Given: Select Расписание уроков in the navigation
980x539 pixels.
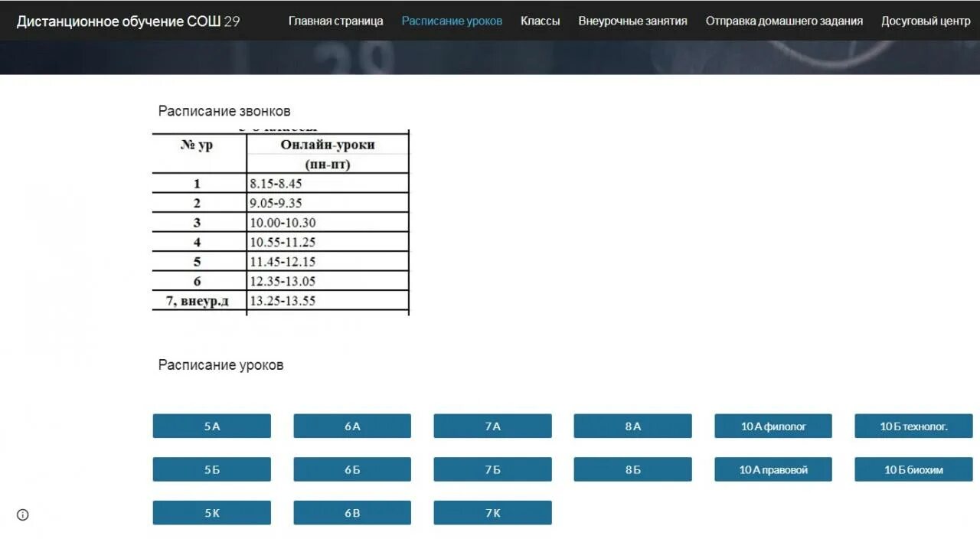Looking at the screenshot, I should point(452,21).
